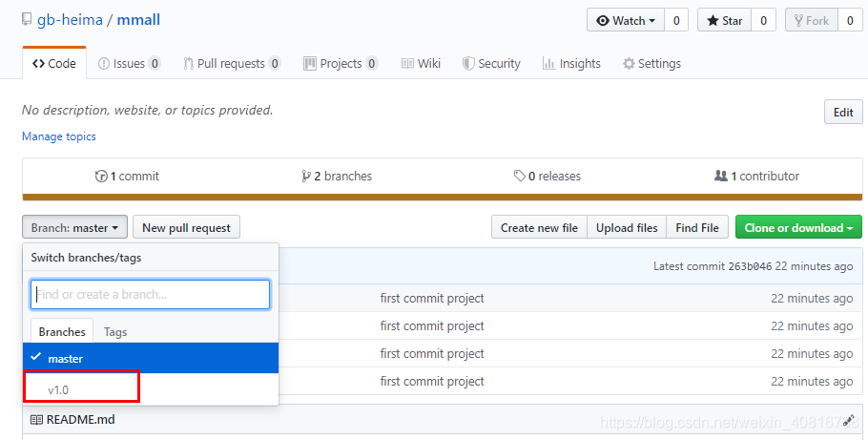Select the v1.0 branch entry

[x=151, y=389]
